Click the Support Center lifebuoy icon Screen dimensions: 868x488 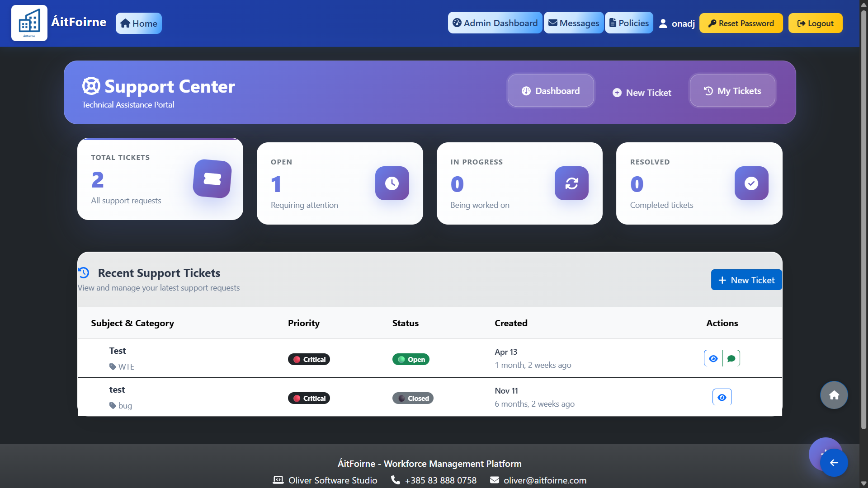[91, 86]
